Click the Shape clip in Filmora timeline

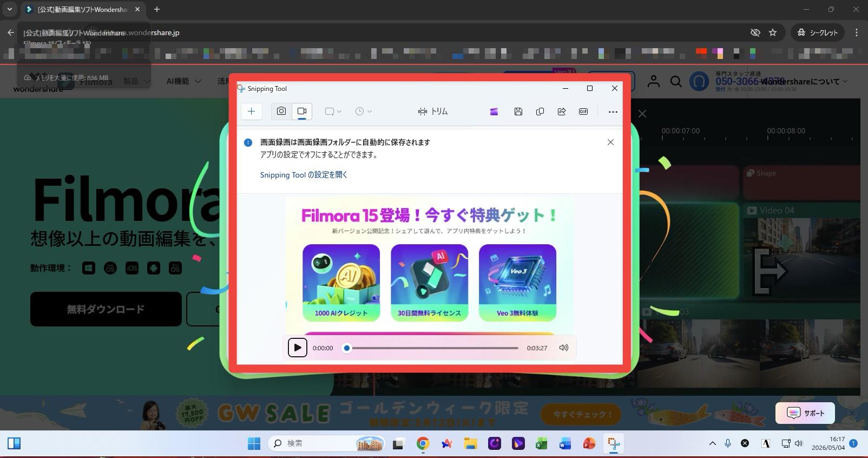point(801,182)
